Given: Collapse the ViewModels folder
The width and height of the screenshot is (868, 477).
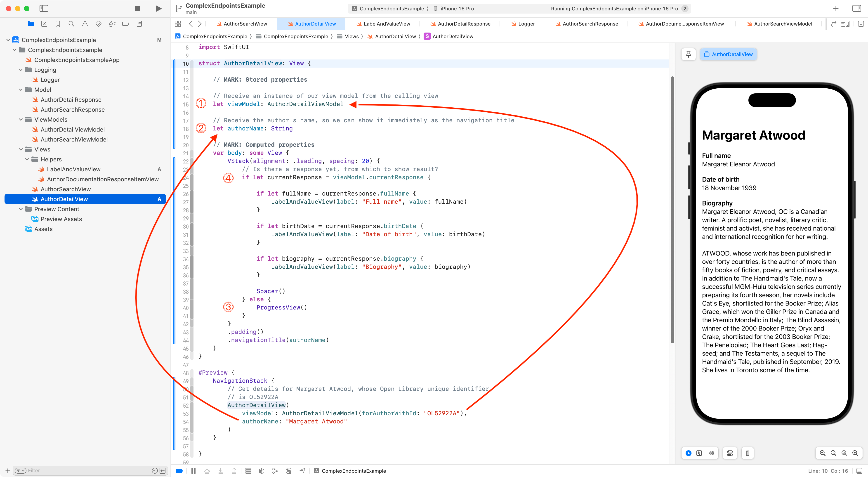Looking at the screenshot, I should click(x=21, y=120).
